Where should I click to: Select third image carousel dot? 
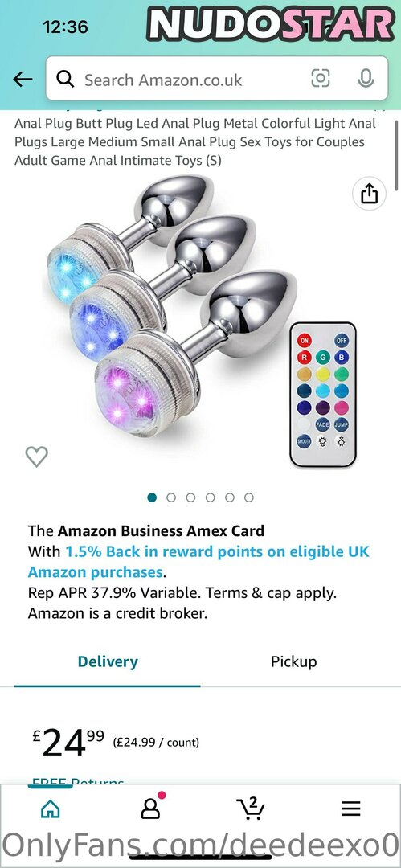[190, 497]
